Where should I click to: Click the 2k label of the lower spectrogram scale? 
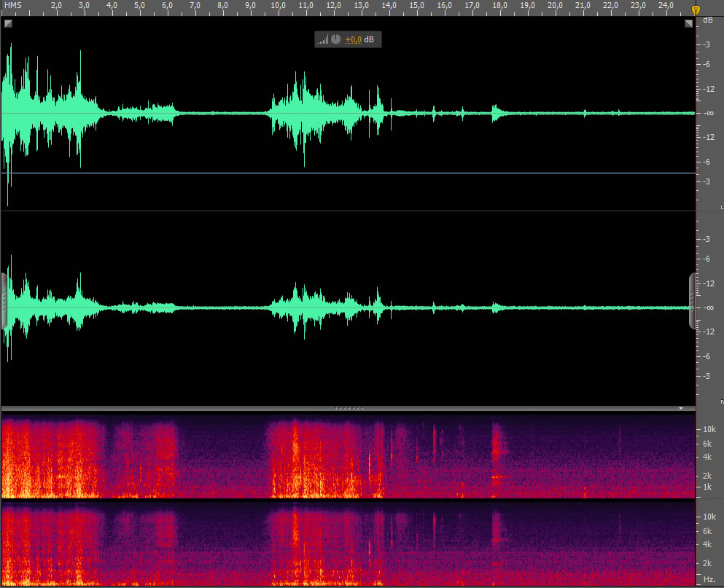707,563
